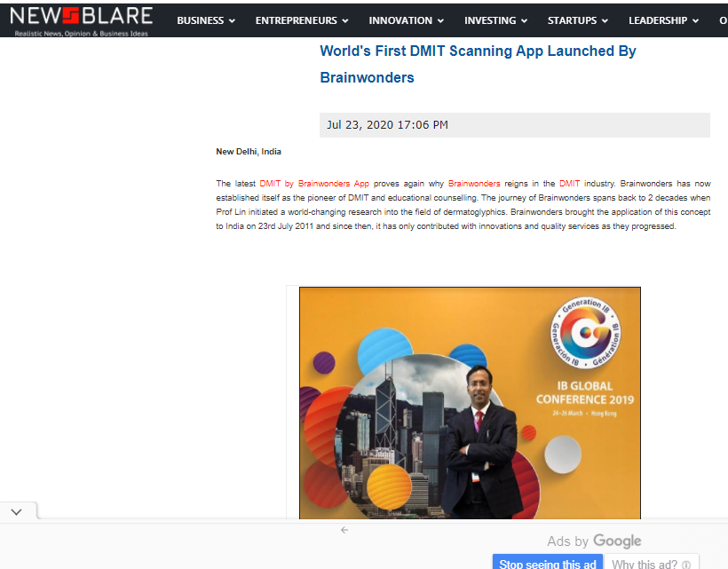Open the Business menu
Image resolution: width=728 pixels, height=569 pixels.
coord(206,21)
